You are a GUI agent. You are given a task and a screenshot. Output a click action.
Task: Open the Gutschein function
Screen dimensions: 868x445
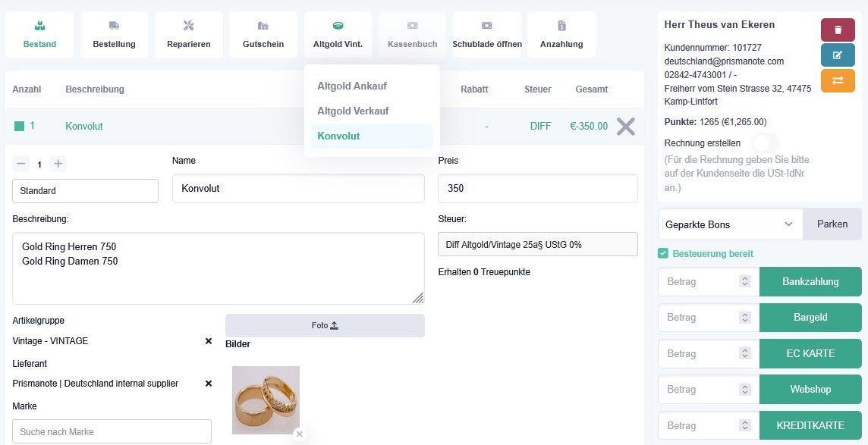click(x=263, y=33)
